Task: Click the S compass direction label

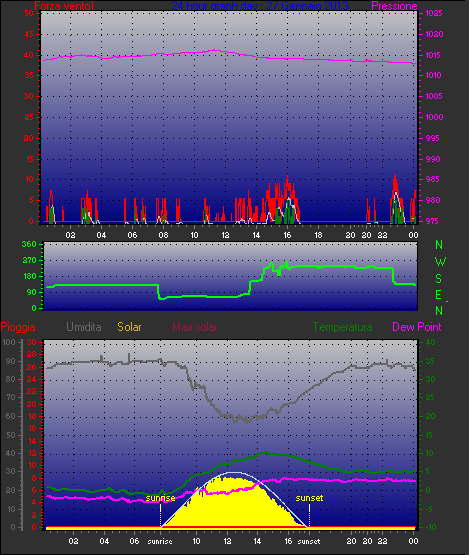Action: [439, 279]
